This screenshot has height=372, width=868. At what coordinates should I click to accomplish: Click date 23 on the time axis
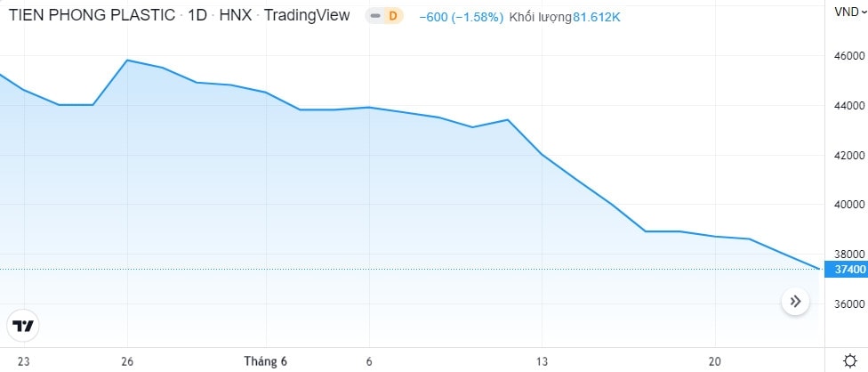(24, 361)
